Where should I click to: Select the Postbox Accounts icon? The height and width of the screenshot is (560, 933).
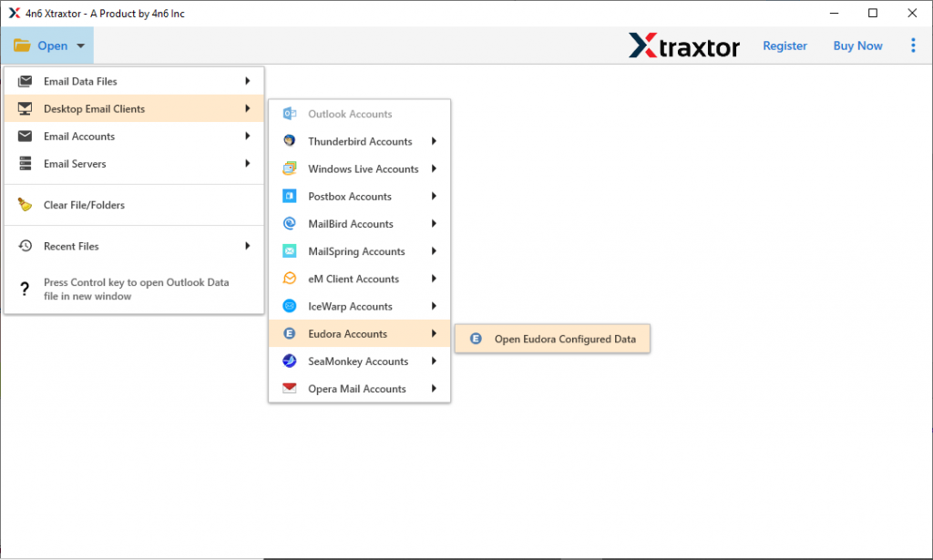(x=290, y=196)
